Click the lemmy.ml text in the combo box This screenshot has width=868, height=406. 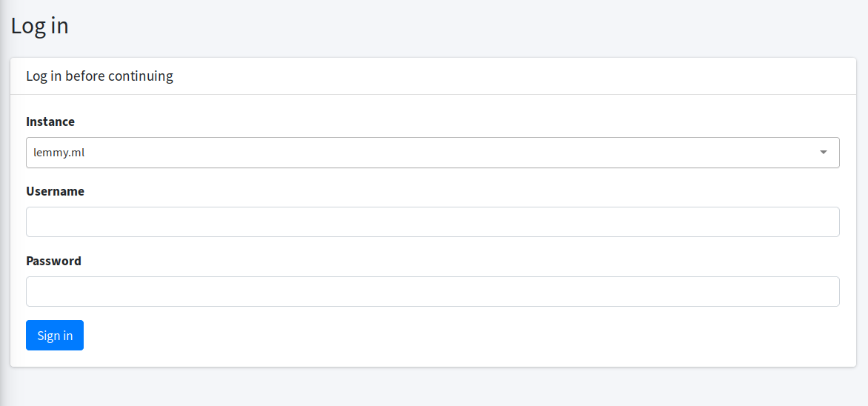(59, 153)
